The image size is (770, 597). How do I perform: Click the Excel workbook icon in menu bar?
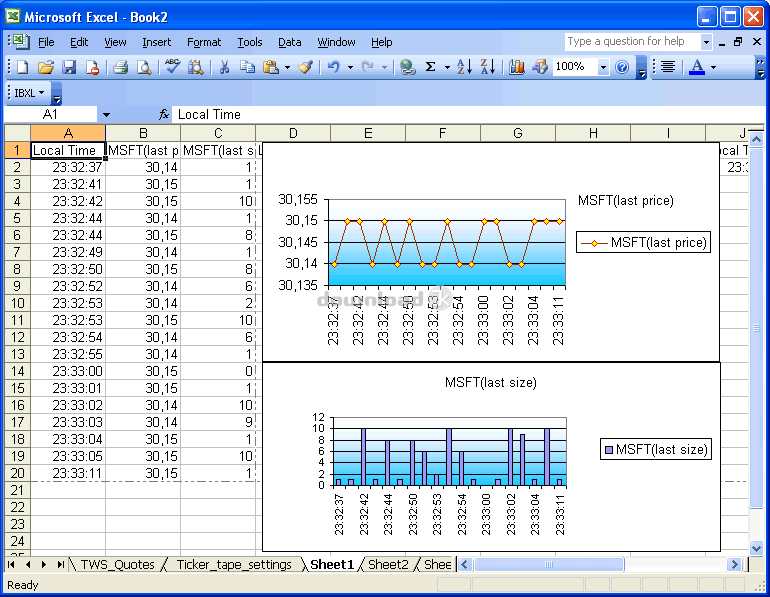point(21,42)
